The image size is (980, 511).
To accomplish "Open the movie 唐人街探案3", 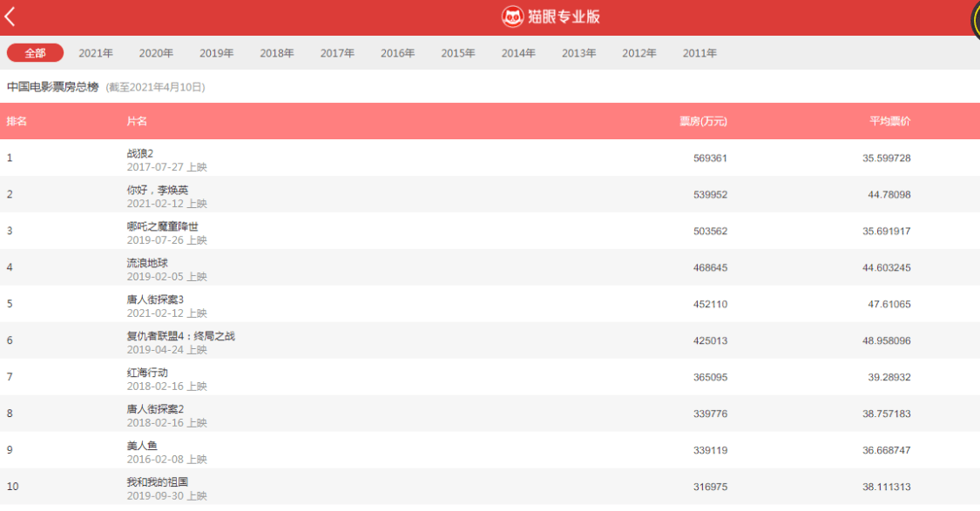I will pos(155,299).
